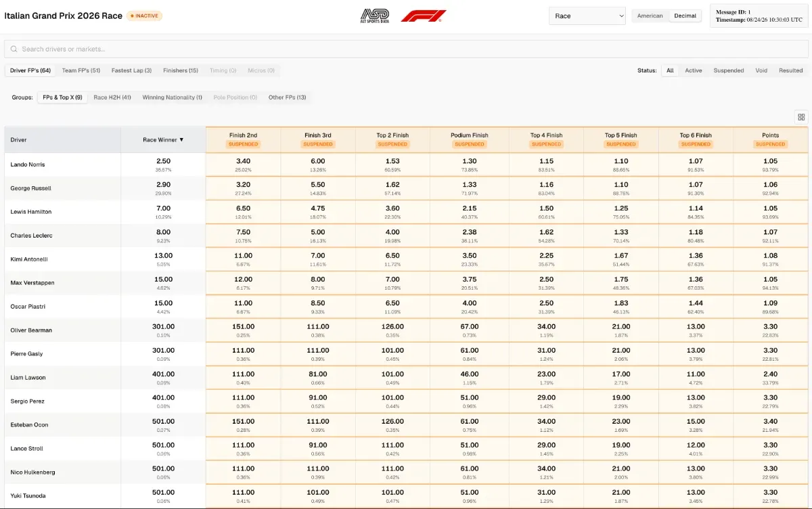Select the FPs & Top X (9) group
The image size is (812, 509).
click(x=62, y=97)
